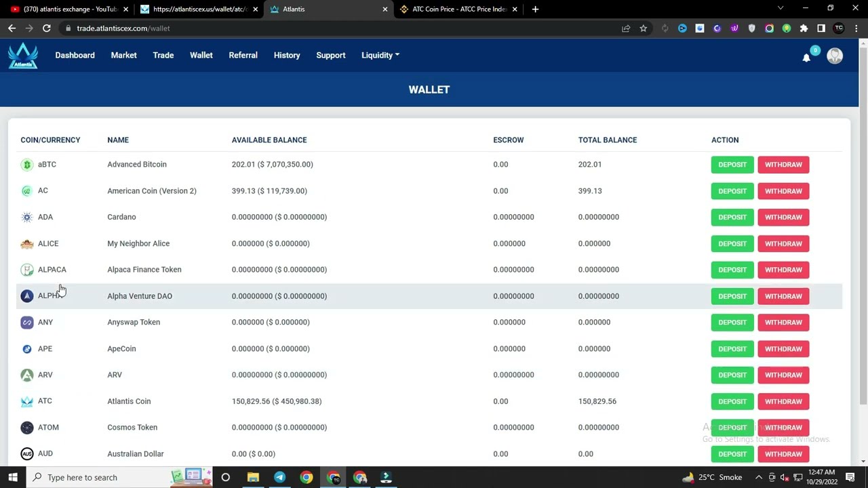Open Windows Start menu

(13, 477)
